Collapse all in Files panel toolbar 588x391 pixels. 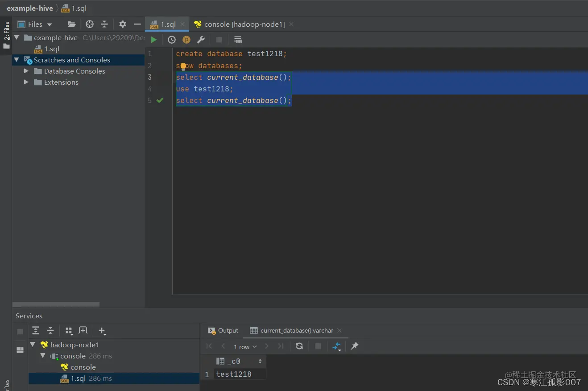[x=104, y=24]
